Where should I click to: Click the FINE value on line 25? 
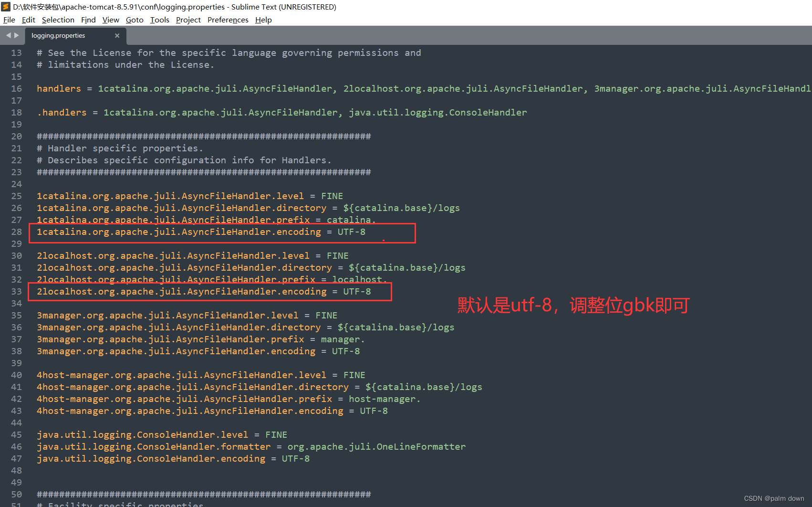(x=332, y=196)
